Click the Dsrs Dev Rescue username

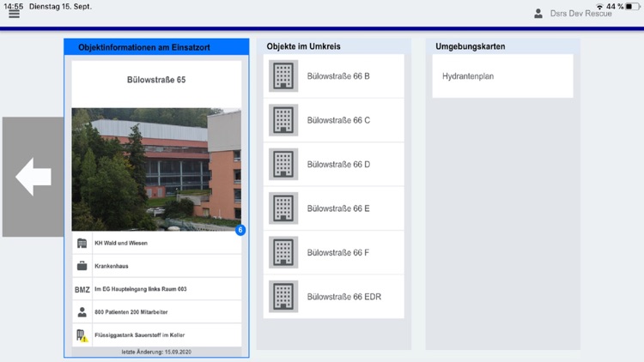click(581, 14)
